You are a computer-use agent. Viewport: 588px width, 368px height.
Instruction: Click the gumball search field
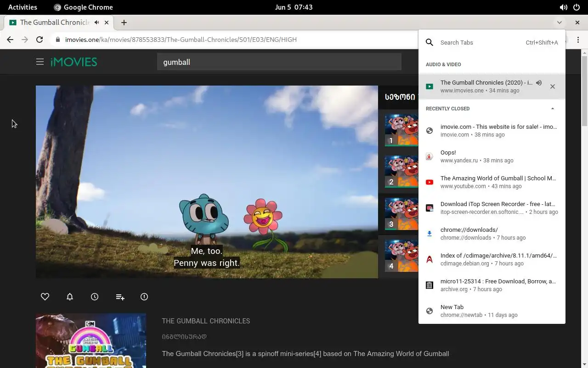point(279,62)
